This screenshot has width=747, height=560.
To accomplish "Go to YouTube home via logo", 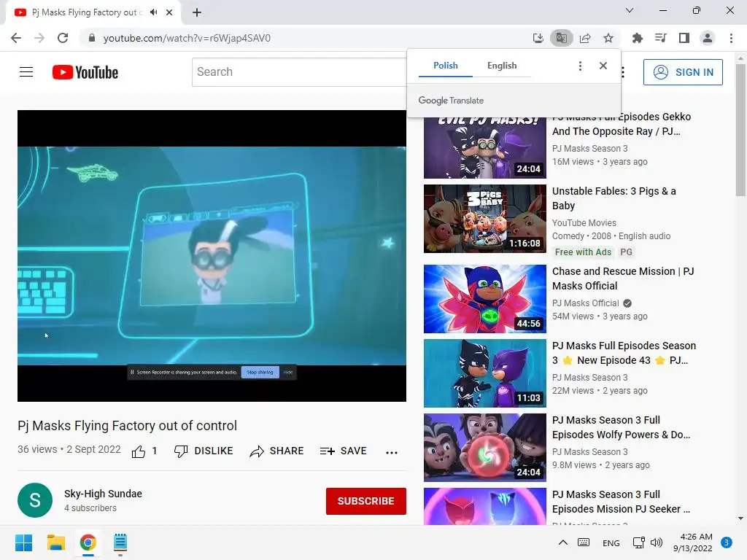I will click(x=85, y=72).
